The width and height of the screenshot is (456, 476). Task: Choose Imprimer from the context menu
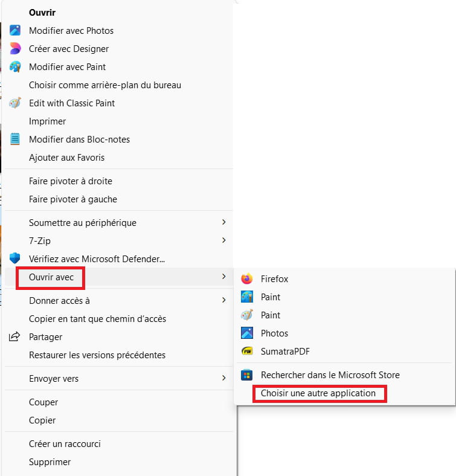(x=48, y=121)
